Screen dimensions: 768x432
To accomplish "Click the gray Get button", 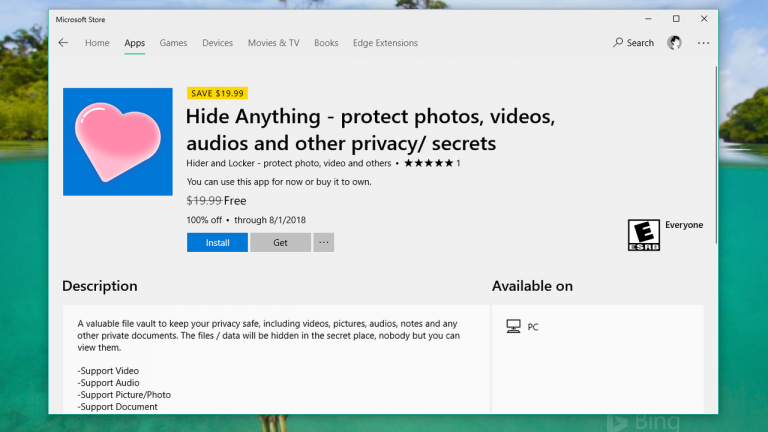I will [280, 242].
